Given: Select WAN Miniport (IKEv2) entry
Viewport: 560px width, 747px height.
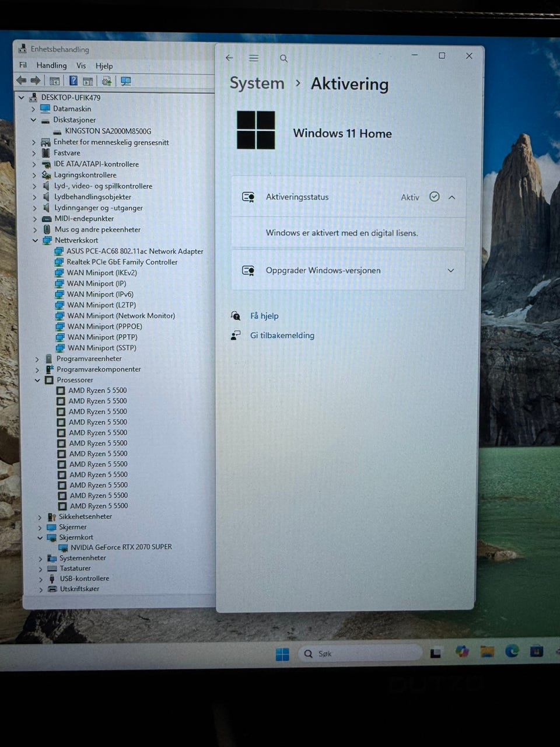Looking at the screenshot, I should click(x=102, y=273).
